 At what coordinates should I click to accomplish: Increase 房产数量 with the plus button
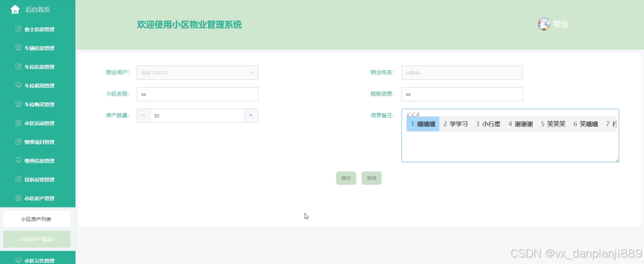point(251,116)
